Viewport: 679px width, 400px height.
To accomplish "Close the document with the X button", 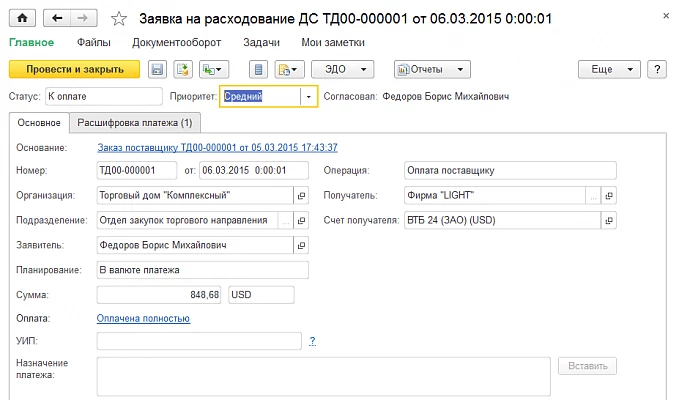I will tap(666, 16).
